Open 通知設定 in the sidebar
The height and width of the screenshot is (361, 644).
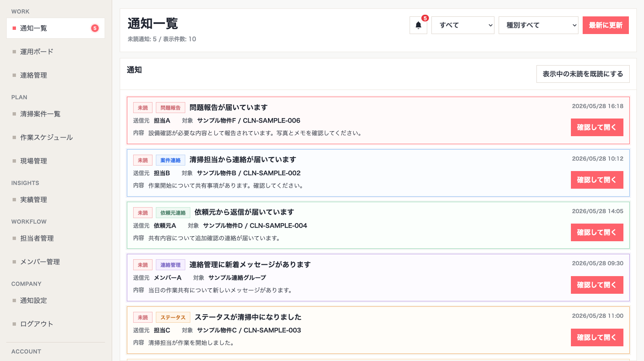(55, 300)
